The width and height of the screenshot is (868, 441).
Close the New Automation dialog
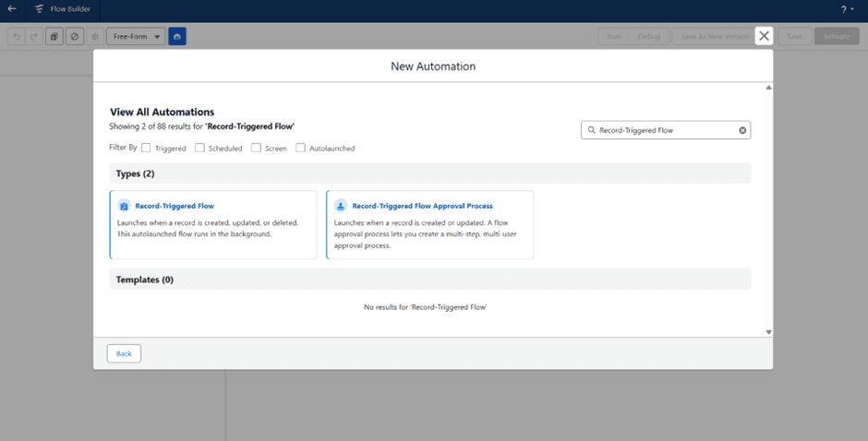764,36
